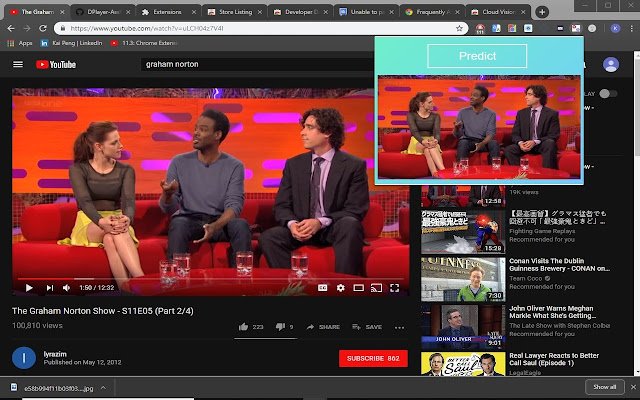Open the YouTube hamburger guide menu
This screenshot has width=640, height=400.
18,64
